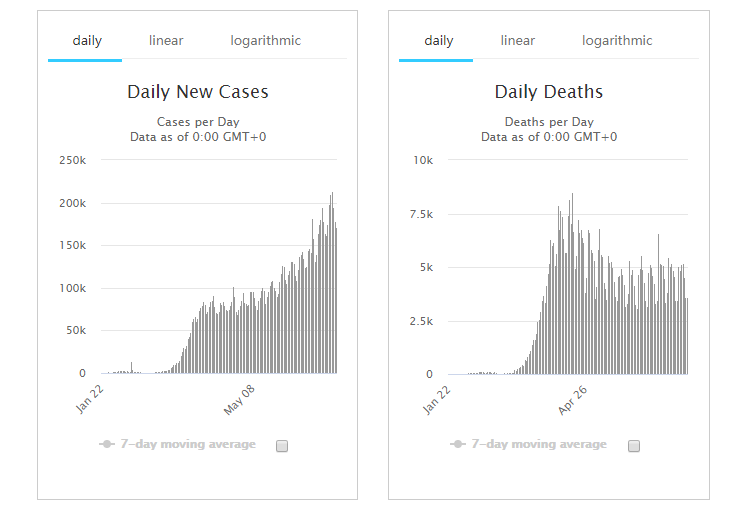Click the Daily New Cases chart title
The width and height of the screenshot is (748, 516).
coord(198,92)
